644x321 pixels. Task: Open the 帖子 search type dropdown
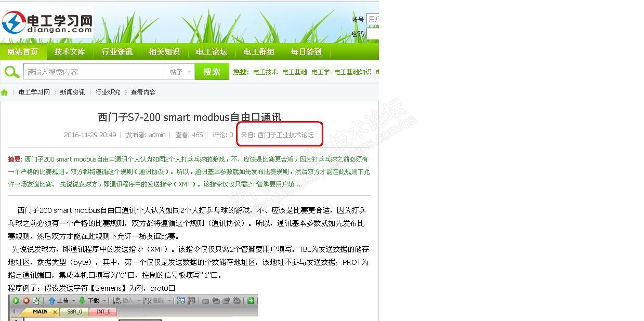180,72
